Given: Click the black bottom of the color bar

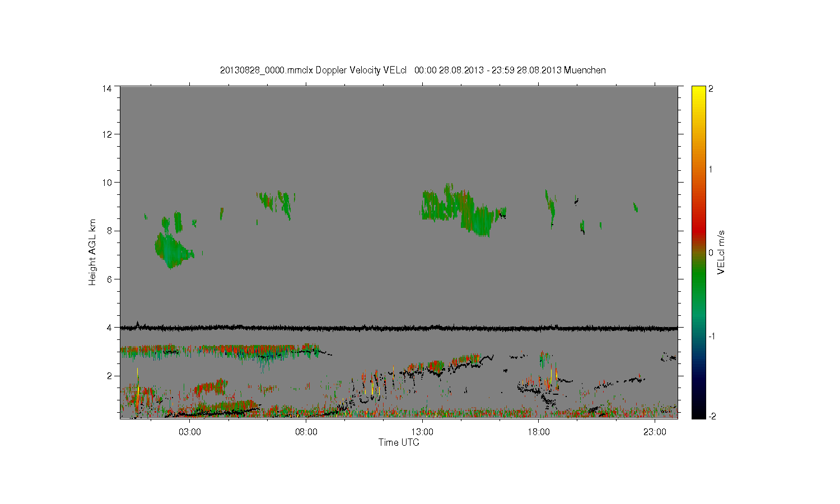Looking at the screenshot, I should tap(698, 413).
